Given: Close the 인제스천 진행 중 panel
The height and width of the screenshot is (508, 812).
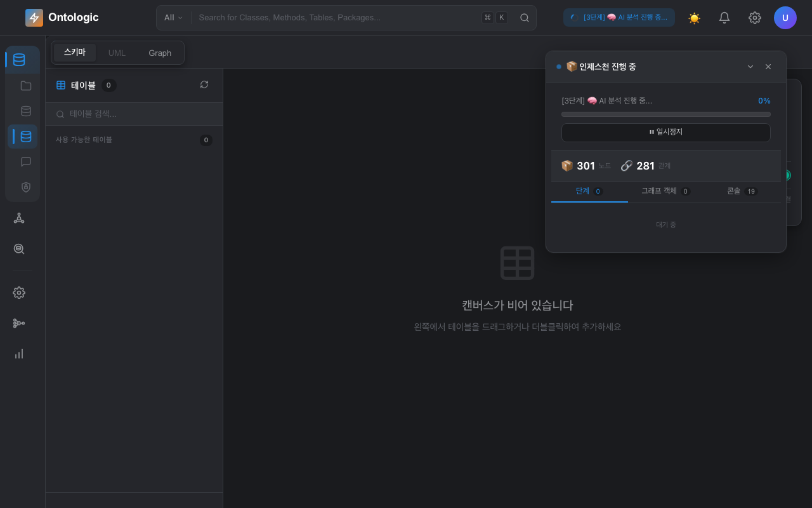Looking at the screenshot, I should 768,67.
